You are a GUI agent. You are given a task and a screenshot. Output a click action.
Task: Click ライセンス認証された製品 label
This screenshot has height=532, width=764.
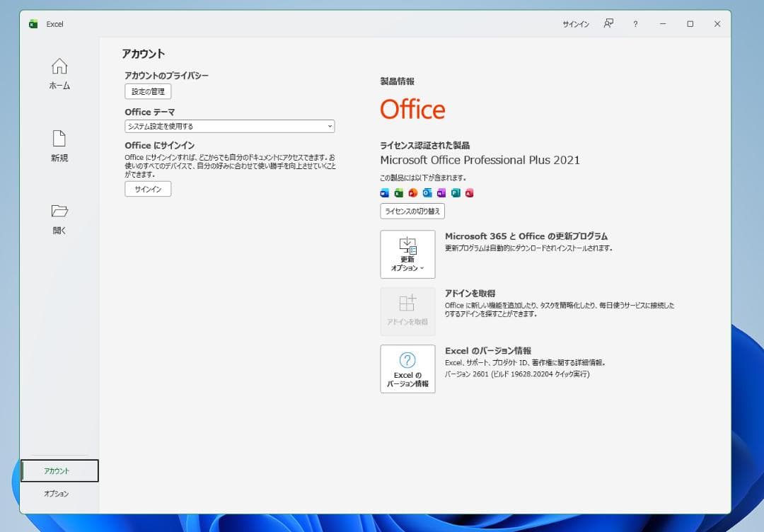point(425,145)
